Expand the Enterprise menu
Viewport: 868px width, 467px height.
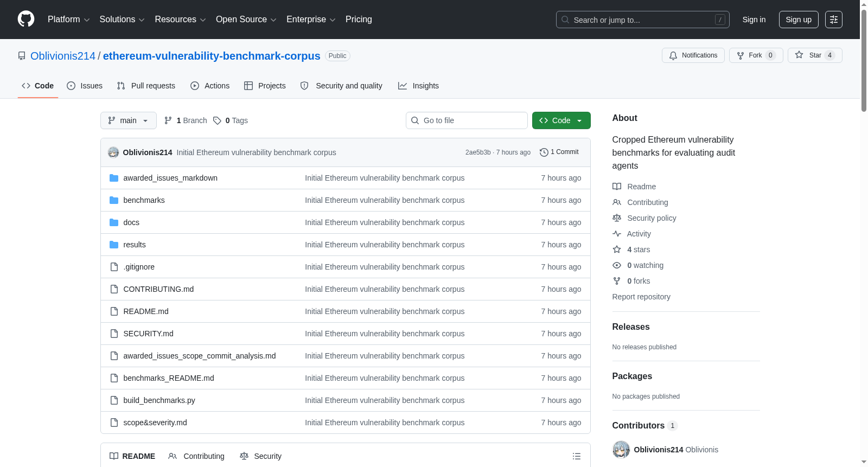(311, 20)
